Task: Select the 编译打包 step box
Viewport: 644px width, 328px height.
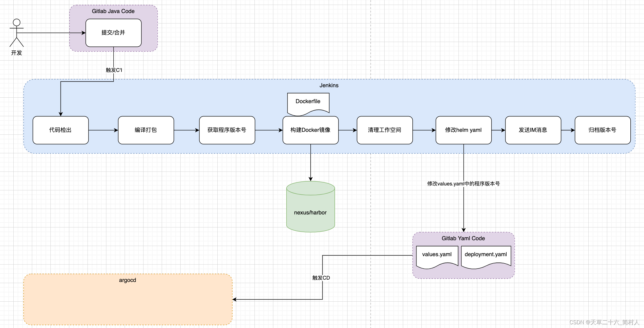Action: pyautogui.click(x=146, y=130)
